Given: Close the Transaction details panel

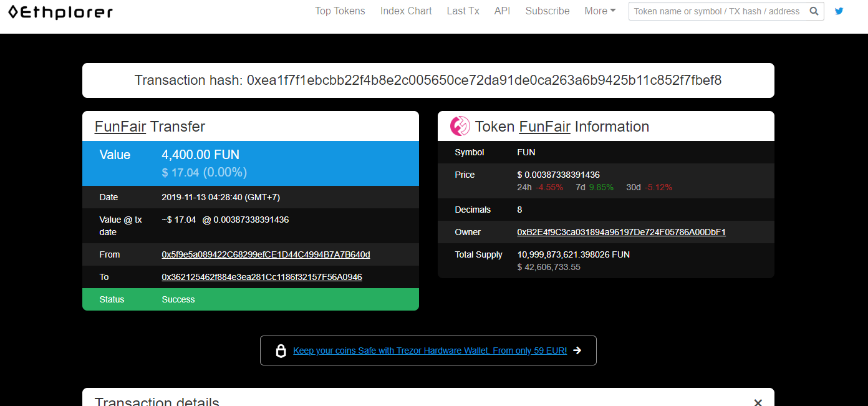Looking at the screenshot, I should point(758,403).
